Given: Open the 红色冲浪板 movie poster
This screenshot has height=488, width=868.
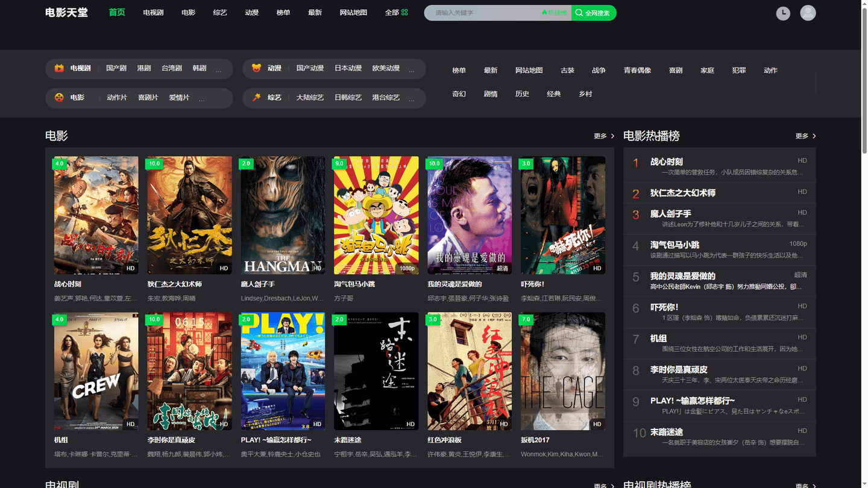Looking at the screenshot, I should (470, 371).
